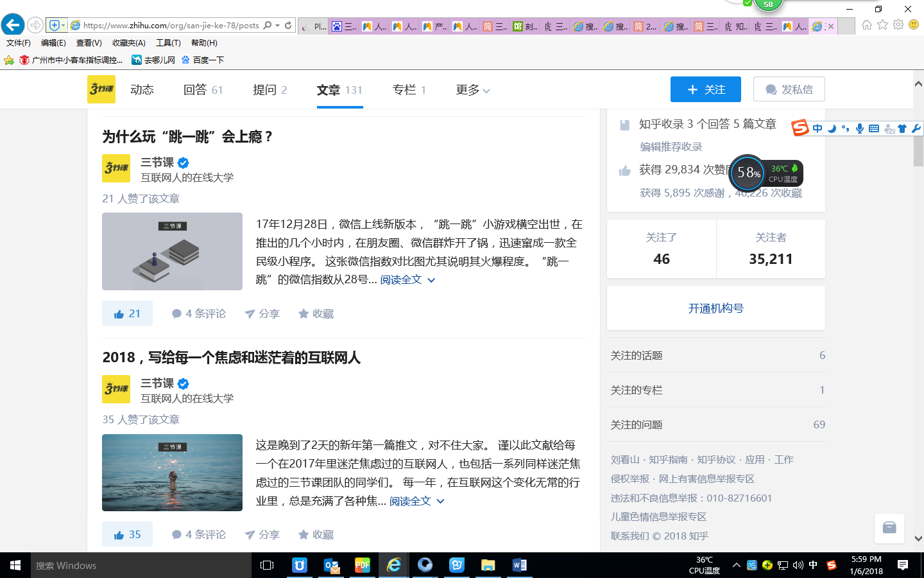924x578 pixels.
Task: Click the hand-in-water article thumbnail
Action: (x=172, y=473)
